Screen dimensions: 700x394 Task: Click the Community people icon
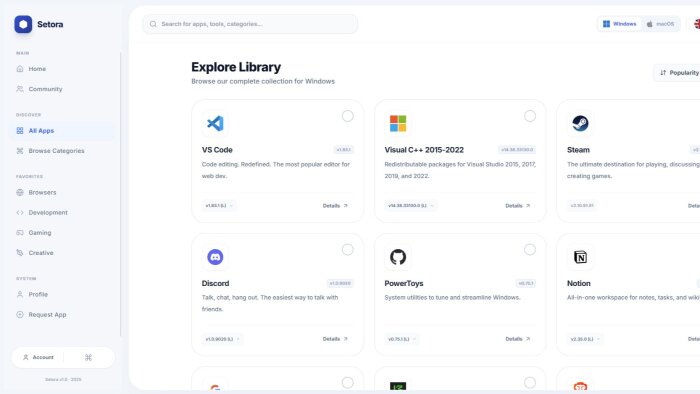tap(20, 89)
